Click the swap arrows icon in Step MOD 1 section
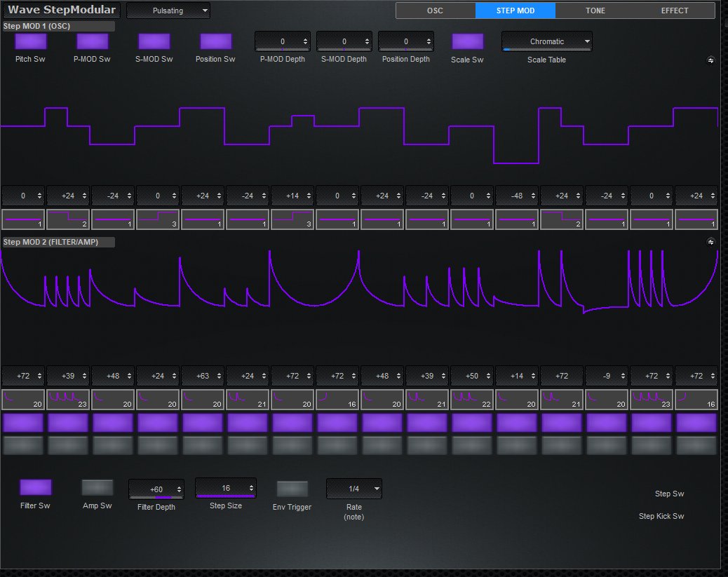 coord(710,60)
